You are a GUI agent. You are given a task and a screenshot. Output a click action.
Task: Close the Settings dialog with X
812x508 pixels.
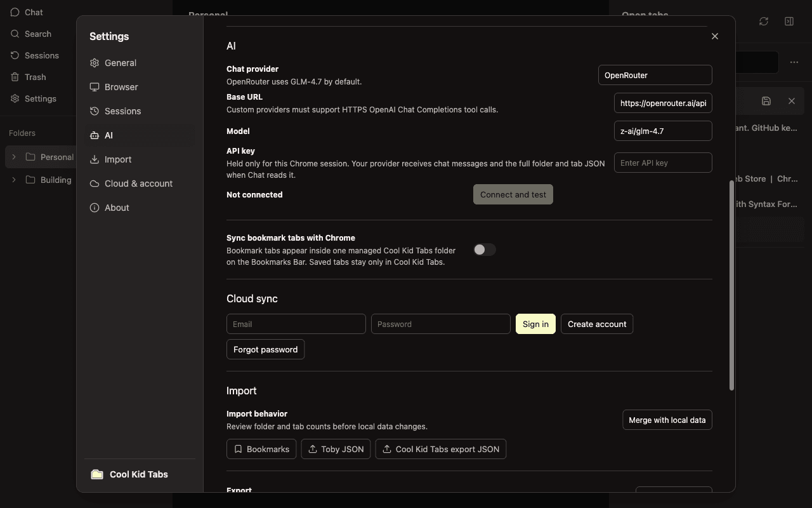point(715,36)
